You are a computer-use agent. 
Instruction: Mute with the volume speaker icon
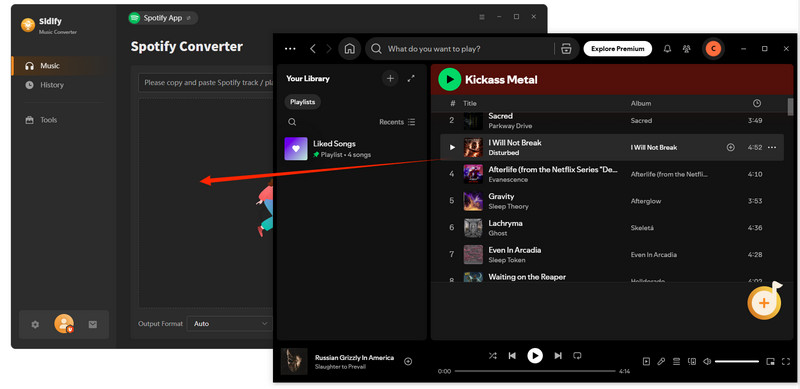pos(707,361)
